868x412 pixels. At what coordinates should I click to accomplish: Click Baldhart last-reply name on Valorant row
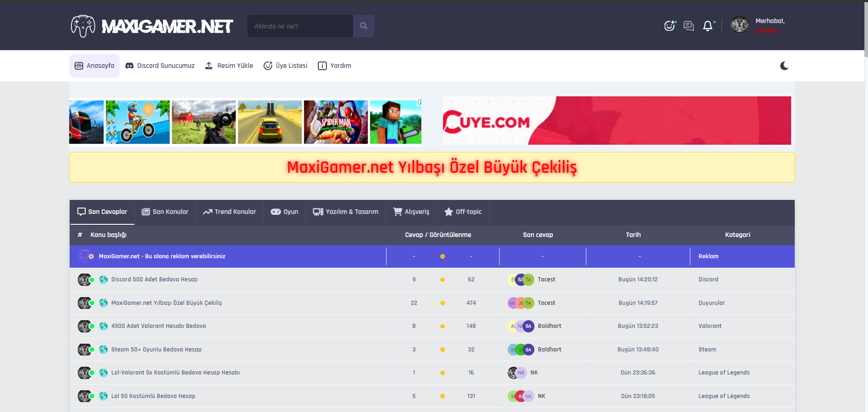click(x=550, y=326)
